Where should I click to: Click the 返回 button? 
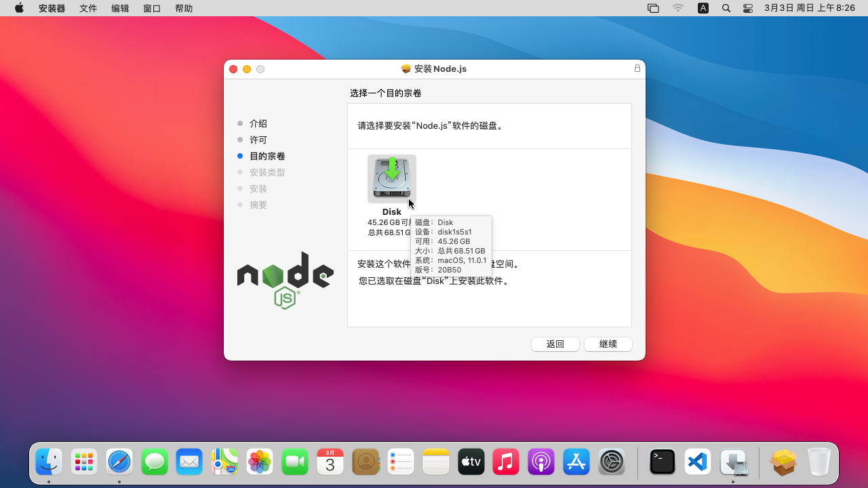coord(555,344)
